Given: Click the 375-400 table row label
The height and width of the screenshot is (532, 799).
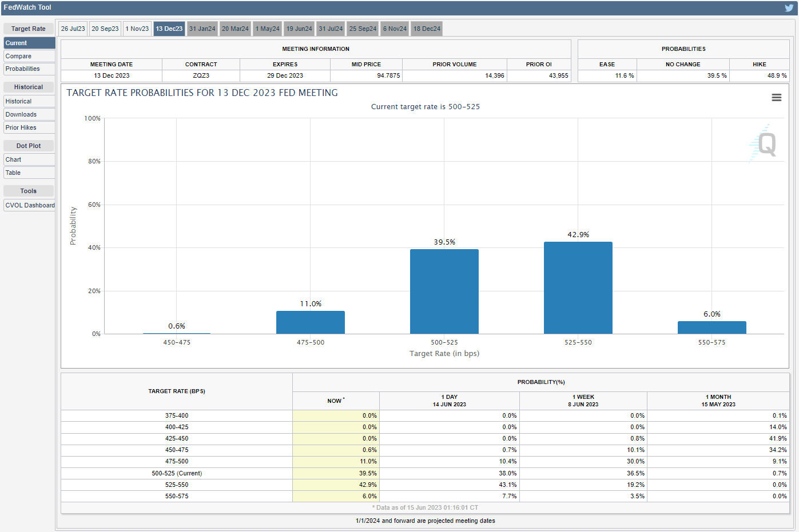Looking at the screenshot, I should pyautogui.click(x=177, y=415).
